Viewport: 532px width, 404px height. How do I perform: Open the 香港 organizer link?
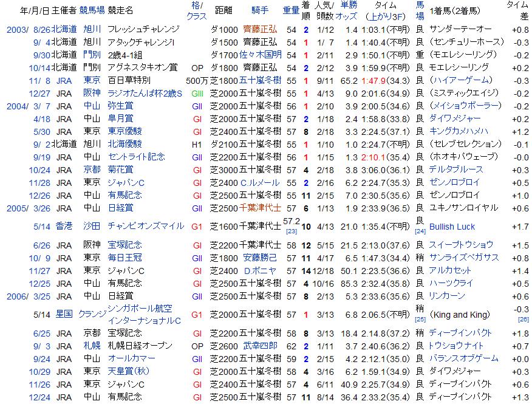64,226
